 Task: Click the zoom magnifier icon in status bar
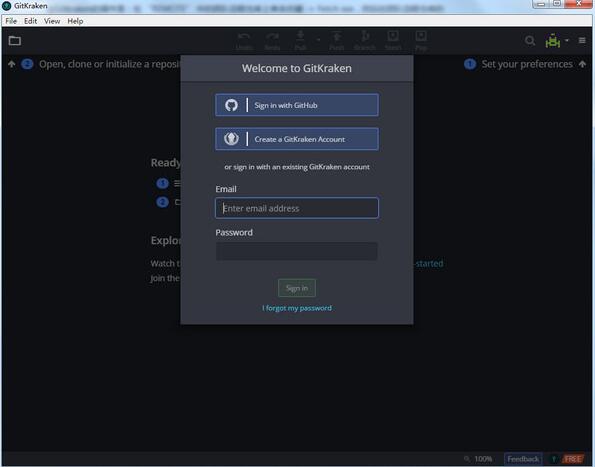467,459
